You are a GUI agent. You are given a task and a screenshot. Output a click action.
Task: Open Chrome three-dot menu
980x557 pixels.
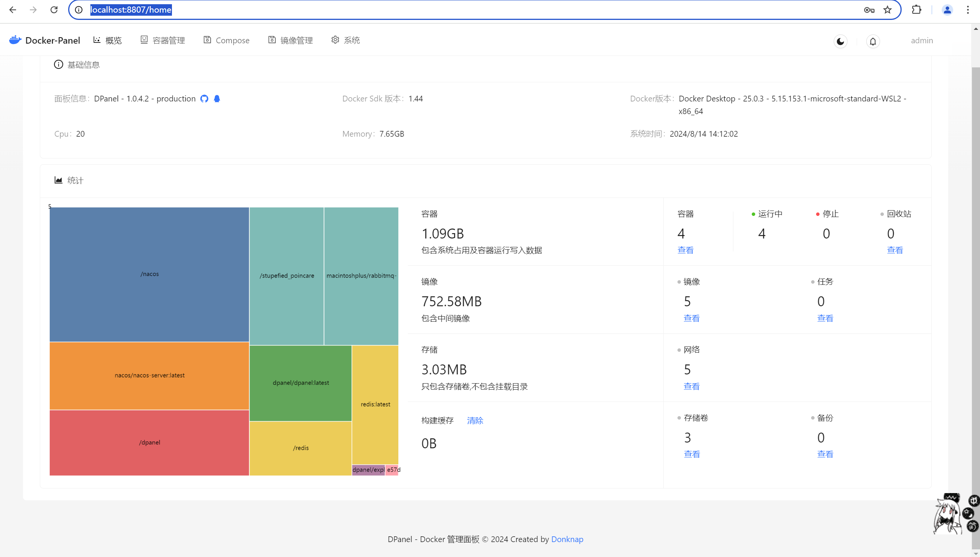[x=968, y=10]
